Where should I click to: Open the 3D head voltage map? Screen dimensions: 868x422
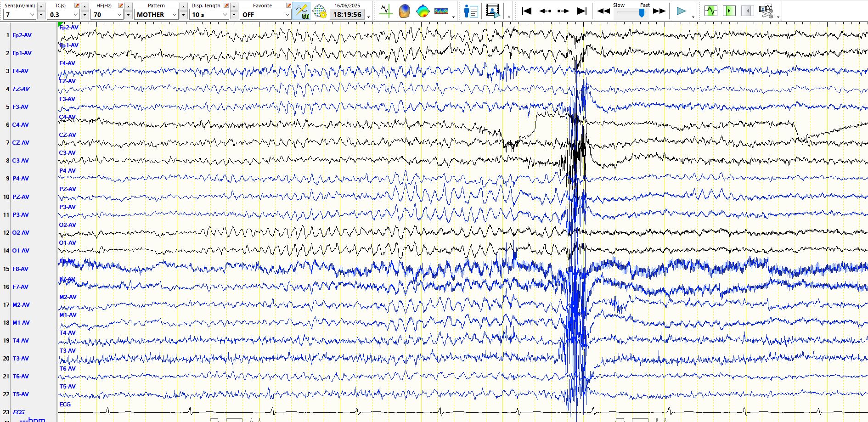point(404,11)
